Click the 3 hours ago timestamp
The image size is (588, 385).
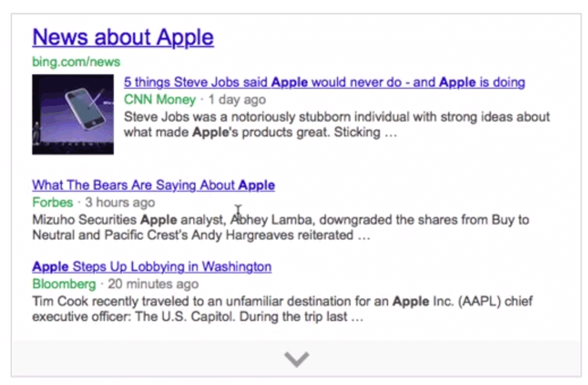tap(120, 202)
